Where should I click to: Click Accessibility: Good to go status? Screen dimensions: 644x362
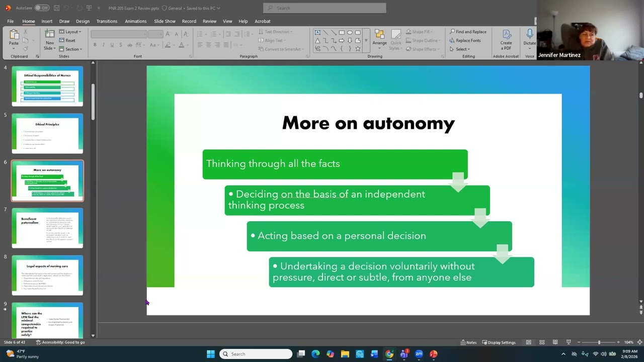[60, 342]
